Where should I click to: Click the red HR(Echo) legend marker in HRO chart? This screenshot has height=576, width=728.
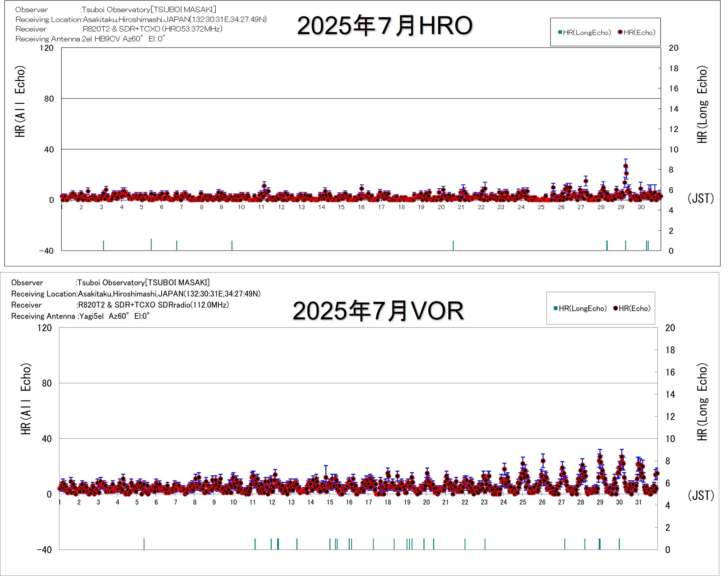click(x=620, y=32)
